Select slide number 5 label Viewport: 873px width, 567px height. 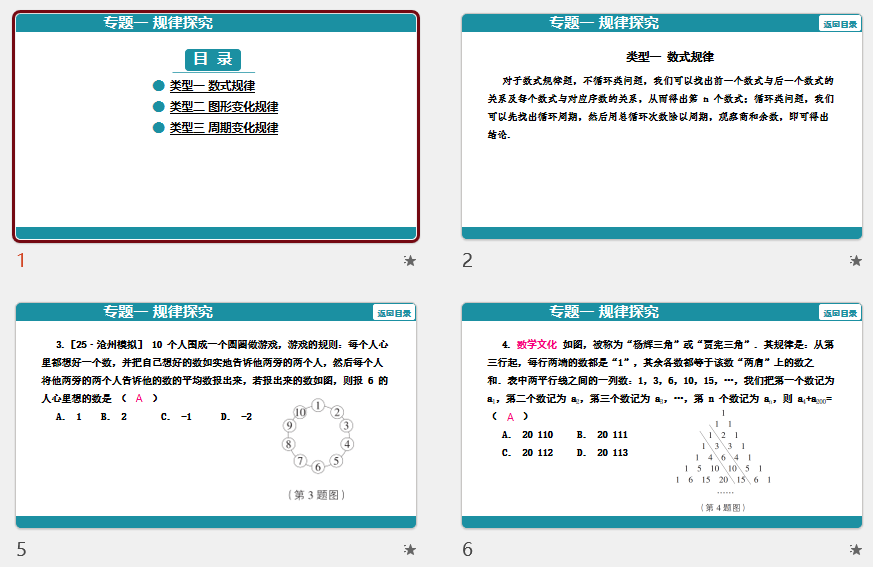22,549
